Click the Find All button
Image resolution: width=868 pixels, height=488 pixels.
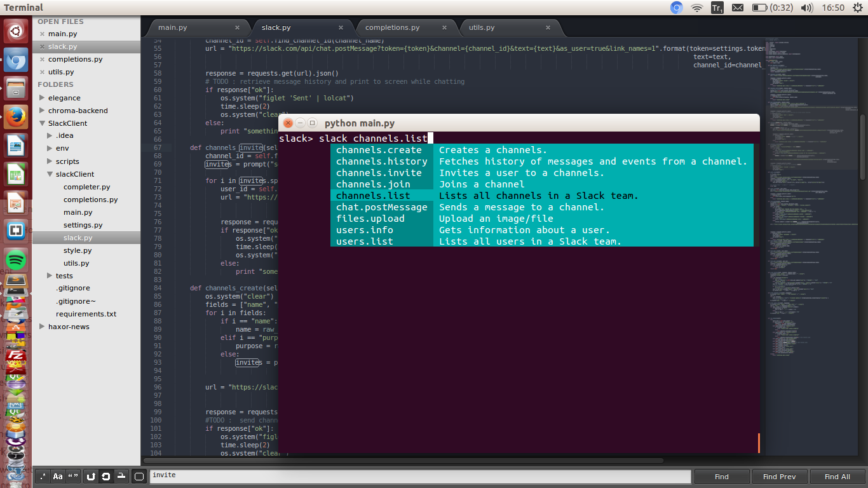coord(837,477)
